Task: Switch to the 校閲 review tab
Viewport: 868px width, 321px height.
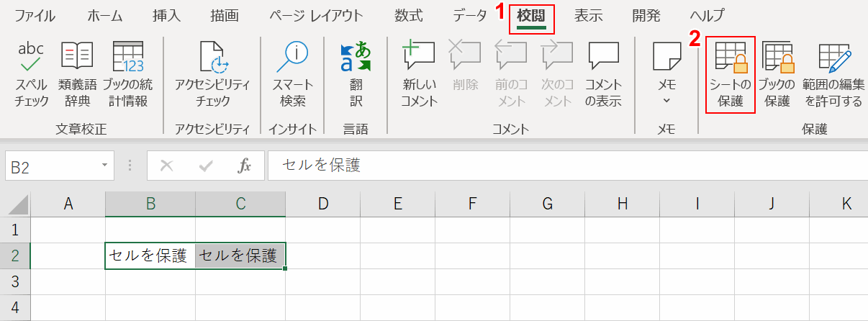Action: 532,16
